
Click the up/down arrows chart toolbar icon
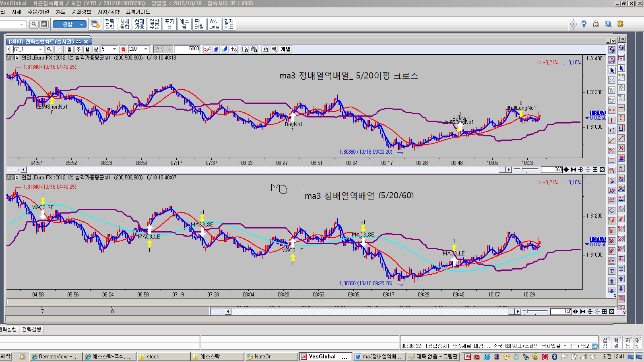233,49
